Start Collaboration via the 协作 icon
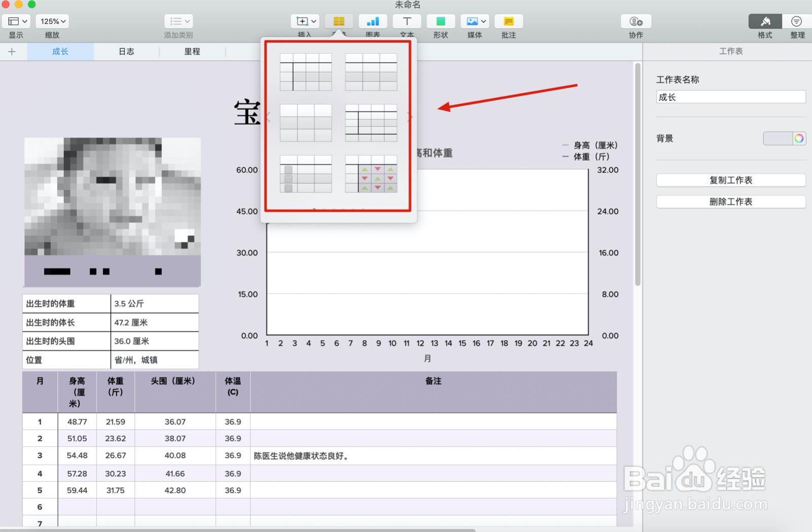This screenshot has height=532, width=812. (x=635, y=21)
